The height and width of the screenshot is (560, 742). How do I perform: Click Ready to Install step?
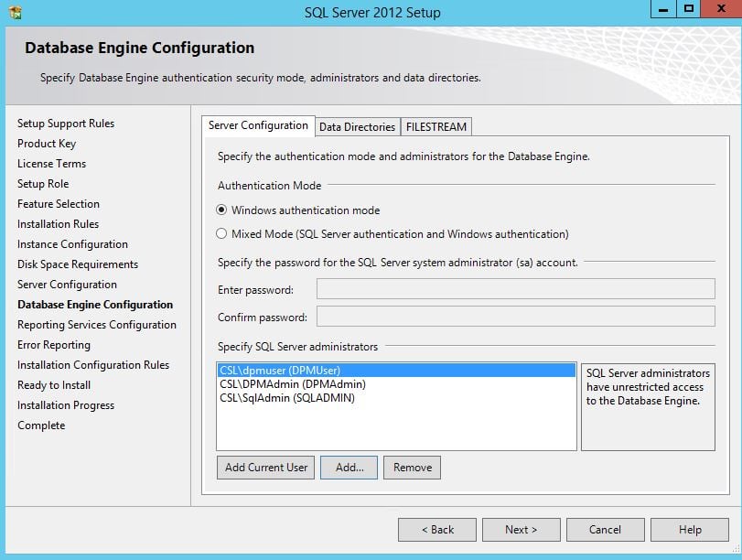click(54, 385)
